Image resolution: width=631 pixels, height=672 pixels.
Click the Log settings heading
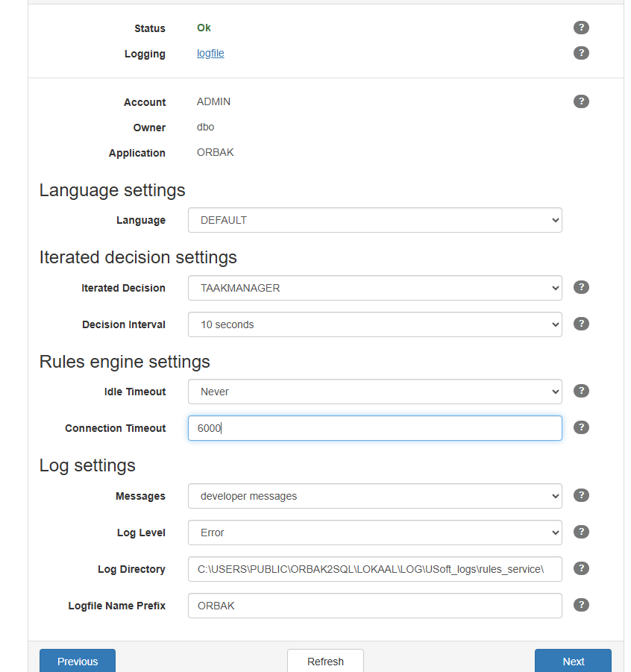point(87,465)
